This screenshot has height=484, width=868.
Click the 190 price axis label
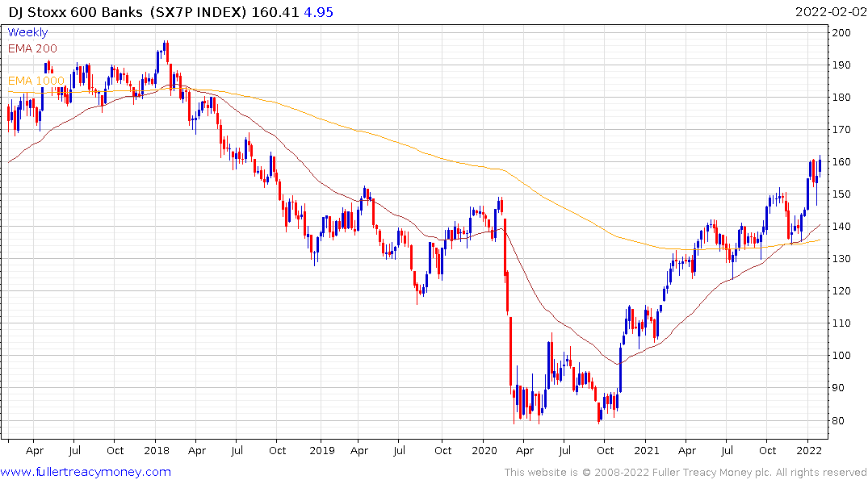[x=841, y=65]
